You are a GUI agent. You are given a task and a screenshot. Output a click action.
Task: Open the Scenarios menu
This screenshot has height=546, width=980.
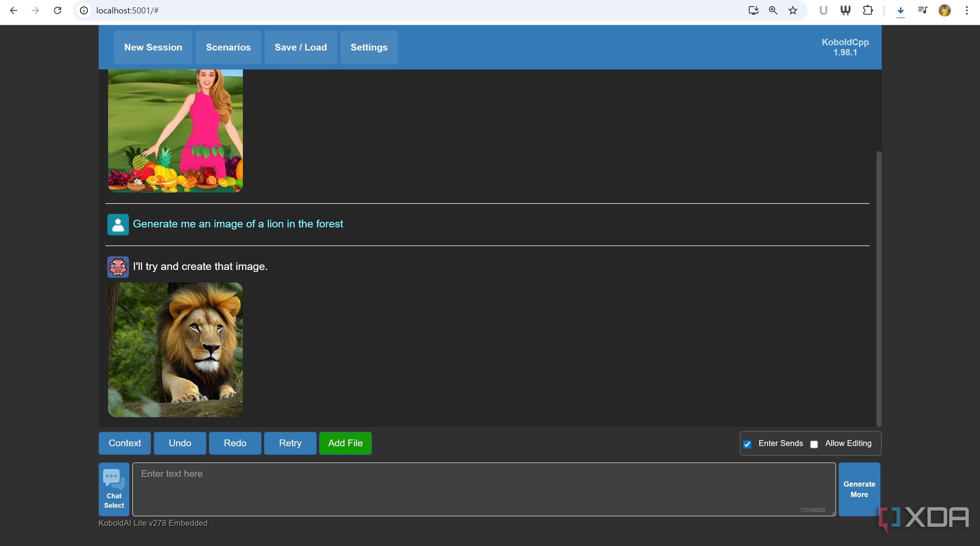[x=228, y=47]
